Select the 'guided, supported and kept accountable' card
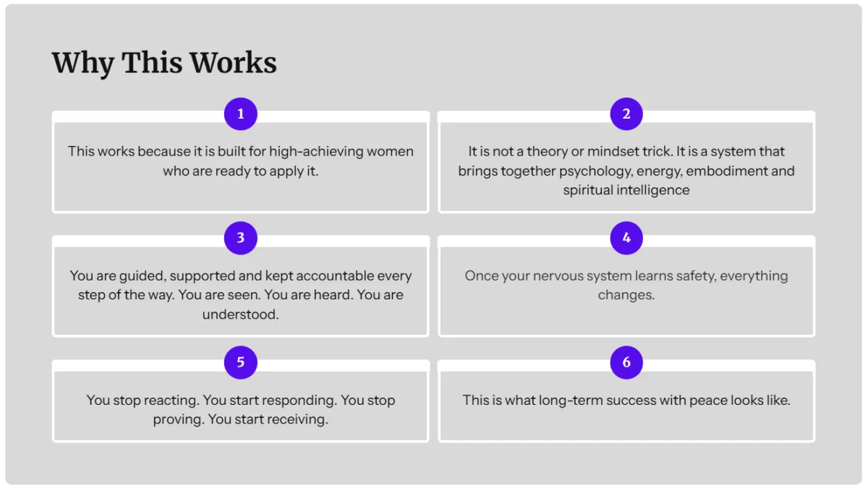868x488 pixels. click(x=241, y=286)
